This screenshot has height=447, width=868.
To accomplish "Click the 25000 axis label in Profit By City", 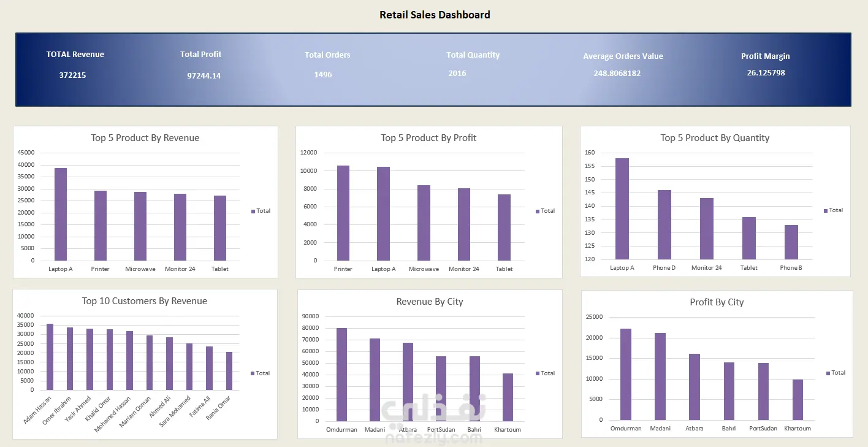I will (x=595, y=317).
